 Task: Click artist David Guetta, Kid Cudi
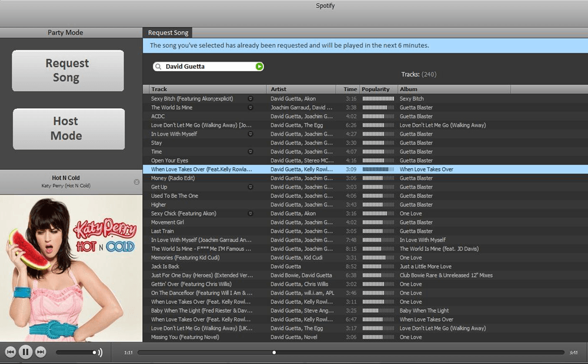(296, 258)
